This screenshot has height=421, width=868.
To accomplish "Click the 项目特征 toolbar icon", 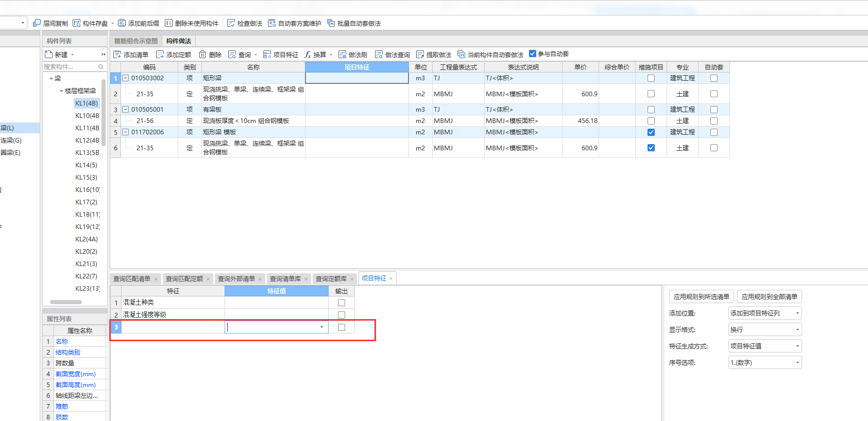I will click(x=267, y=55).
